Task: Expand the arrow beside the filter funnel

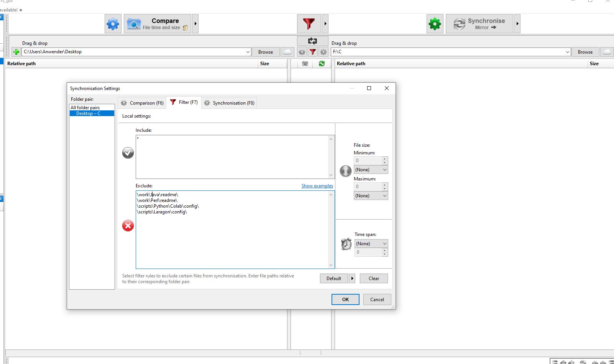Action: (325, 24)
